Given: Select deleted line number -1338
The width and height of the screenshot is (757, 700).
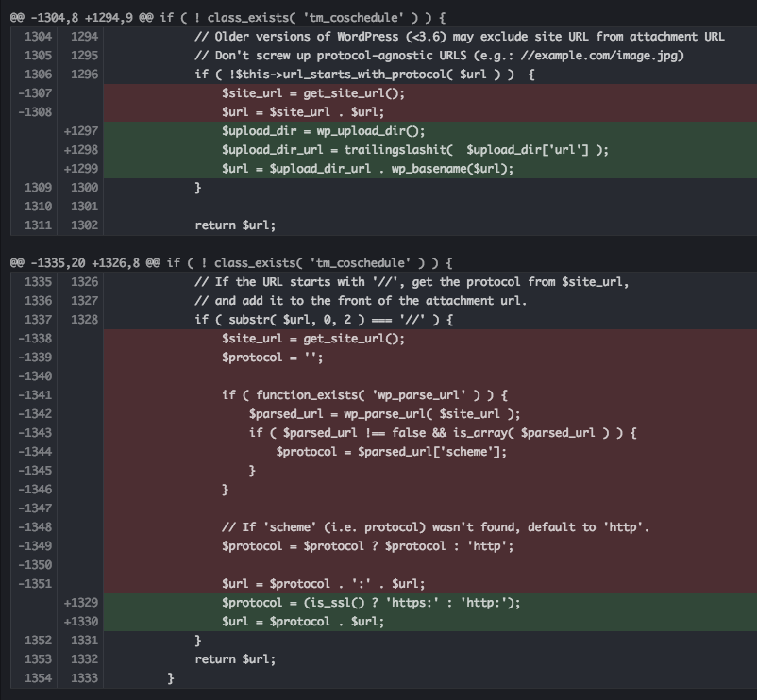Looking at the screenshot, I should click(x=34, y=338).
